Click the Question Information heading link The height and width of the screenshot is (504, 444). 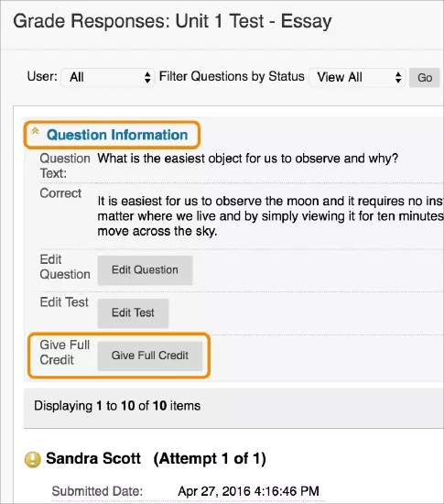pos(117,135)
